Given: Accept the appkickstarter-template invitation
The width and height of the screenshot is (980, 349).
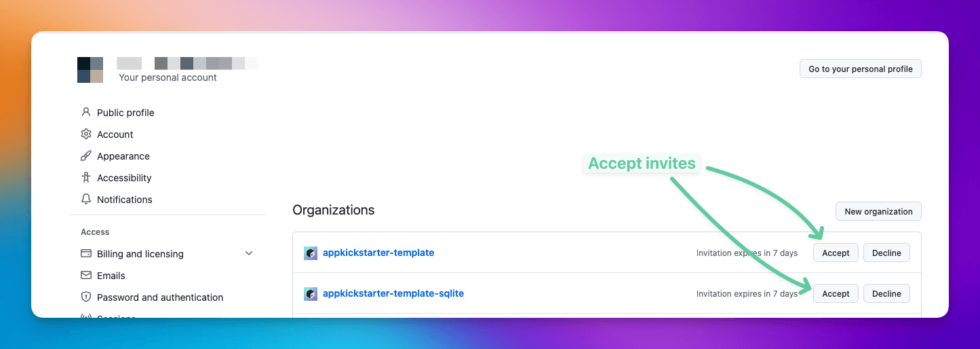Looking at the screenshot, I should [x=836, y=253].
